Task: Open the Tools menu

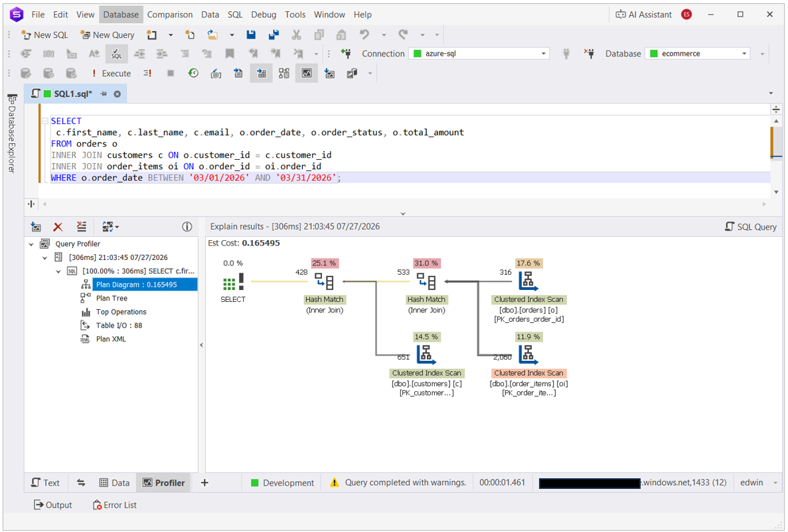Action: tap(295, 15)
